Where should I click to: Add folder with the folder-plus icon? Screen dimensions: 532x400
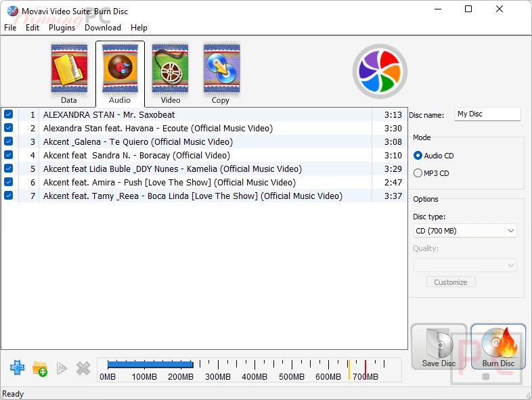point(40,368)
